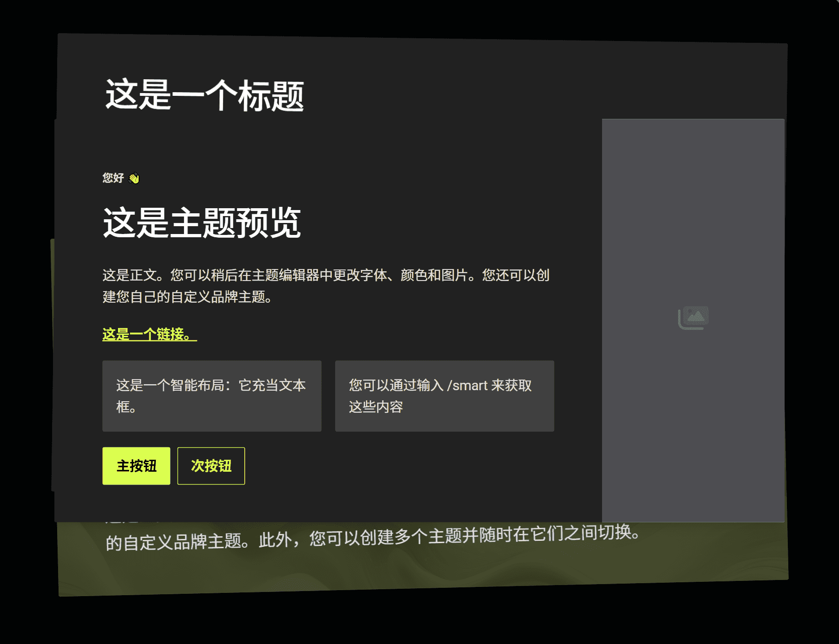The image size is (839, 644).
Task: Click the waving hand emoji beside 您好
Action: (134, 178)
